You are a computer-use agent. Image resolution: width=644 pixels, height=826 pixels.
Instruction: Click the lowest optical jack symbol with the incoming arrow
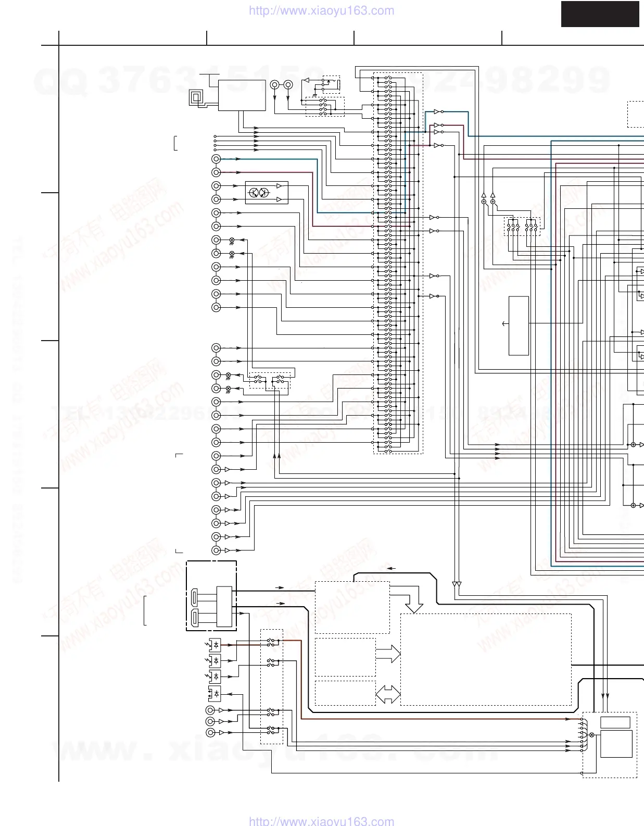point(214,694)
